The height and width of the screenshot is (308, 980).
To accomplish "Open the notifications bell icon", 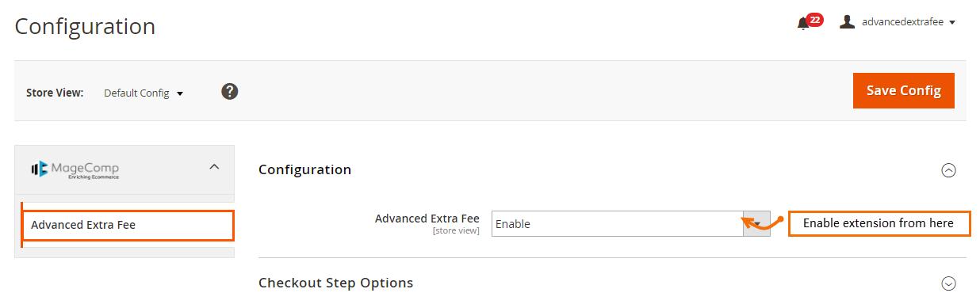I will point(802,24).
